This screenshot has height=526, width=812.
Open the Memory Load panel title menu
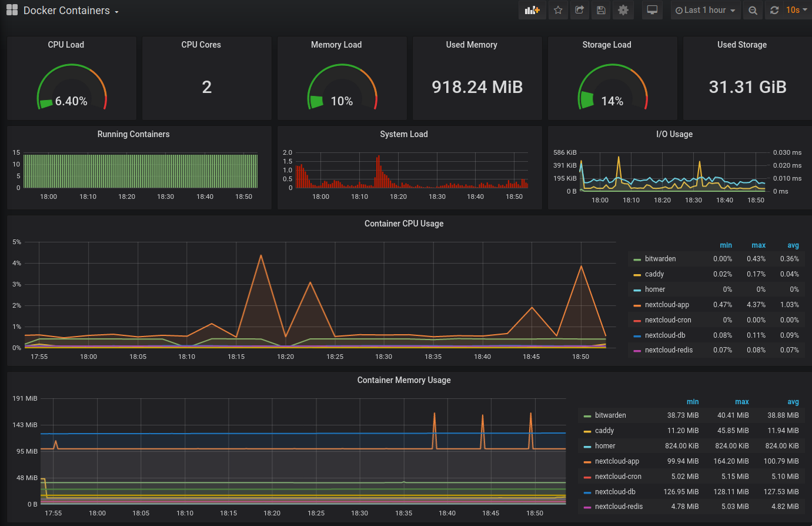336,45
